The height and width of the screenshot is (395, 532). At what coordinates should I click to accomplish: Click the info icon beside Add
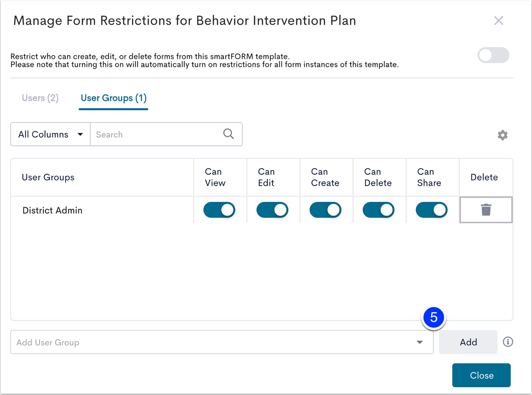pos(508,342)
